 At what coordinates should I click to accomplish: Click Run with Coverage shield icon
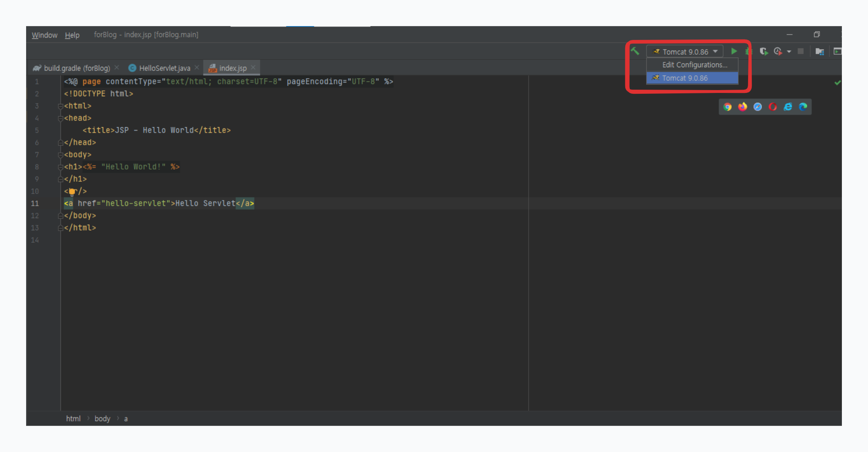763,51
